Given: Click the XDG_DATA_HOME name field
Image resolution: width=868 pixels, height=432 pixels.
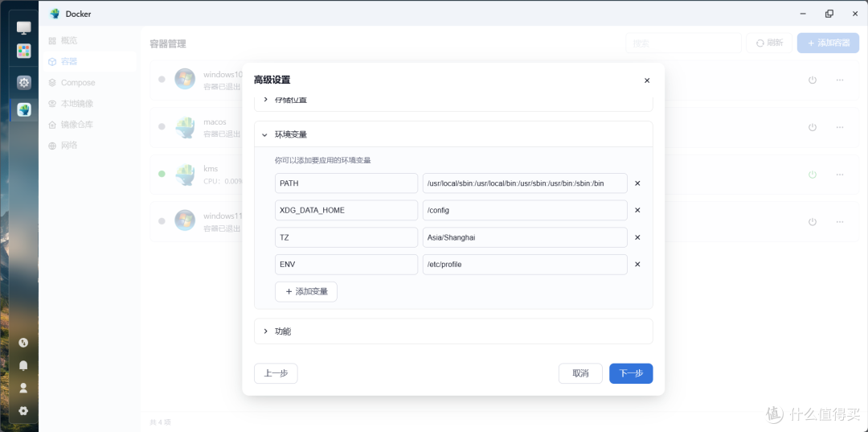Looking at the screenshot, I should coord(346,211).
